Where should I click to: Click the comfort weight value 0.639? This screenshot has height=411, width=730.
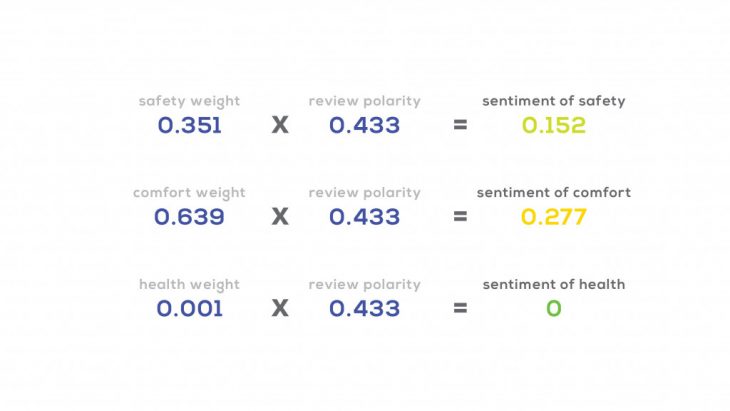[x=189, y=217]
